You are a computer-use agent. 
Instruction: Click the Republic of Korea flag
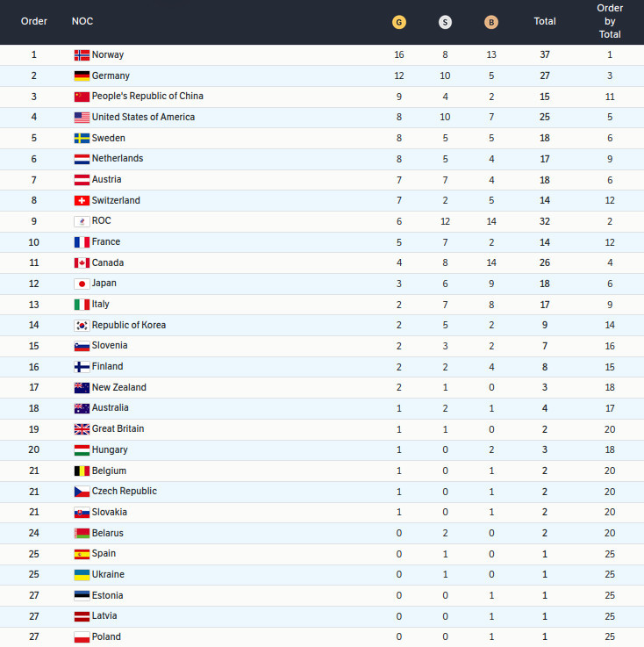click(x=82, y=326)
